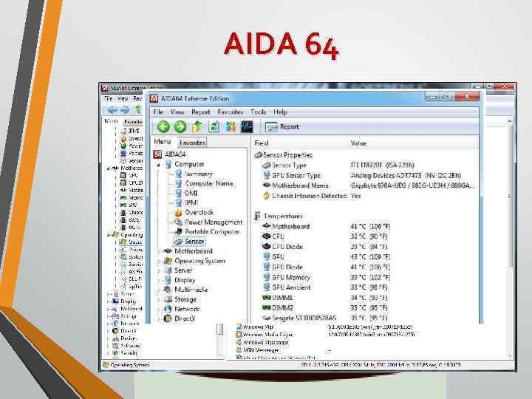This screenshot has height=399, width=532.
Task: Click the green Forward arrow in the toolbar
Action: pos(180,127)
